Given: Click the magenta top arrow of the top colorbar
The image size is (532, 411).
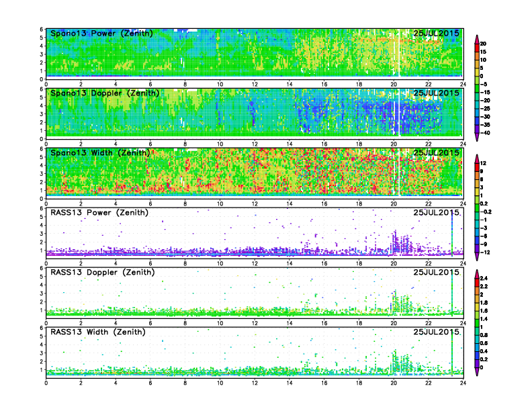Looking at the screenshot, I should (477, 39).
